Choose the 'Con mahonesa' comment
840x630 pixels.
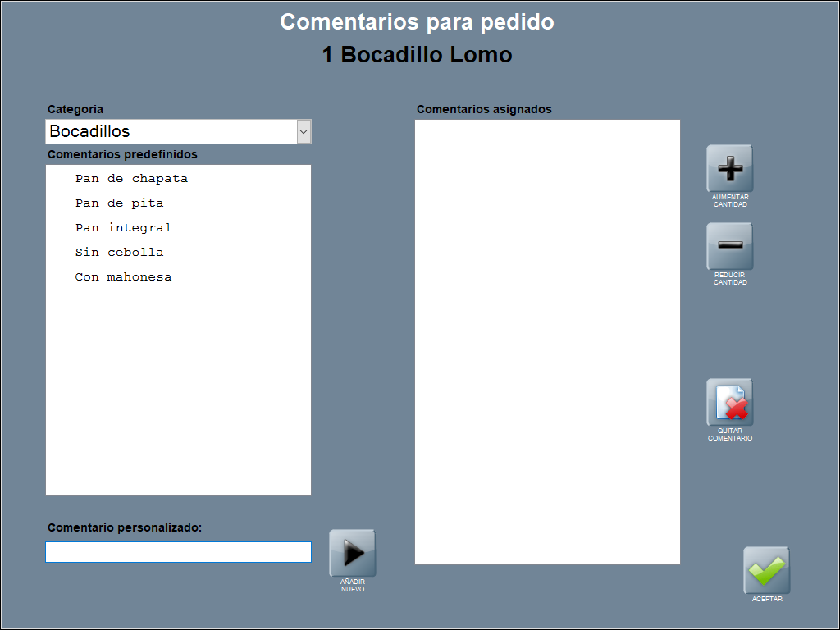point(123,277)
